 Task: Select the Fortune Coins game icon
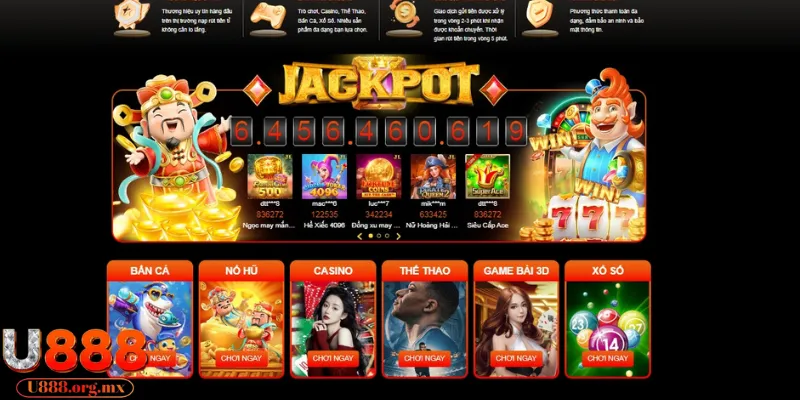click(x=379, y=177)
